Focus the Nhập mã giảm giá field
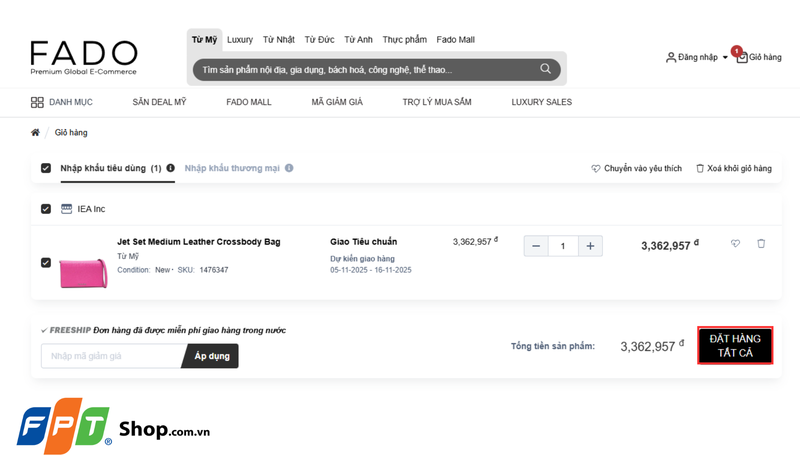Screen dimensions: 800x455 pyautogui.click(x=113, y=356)
